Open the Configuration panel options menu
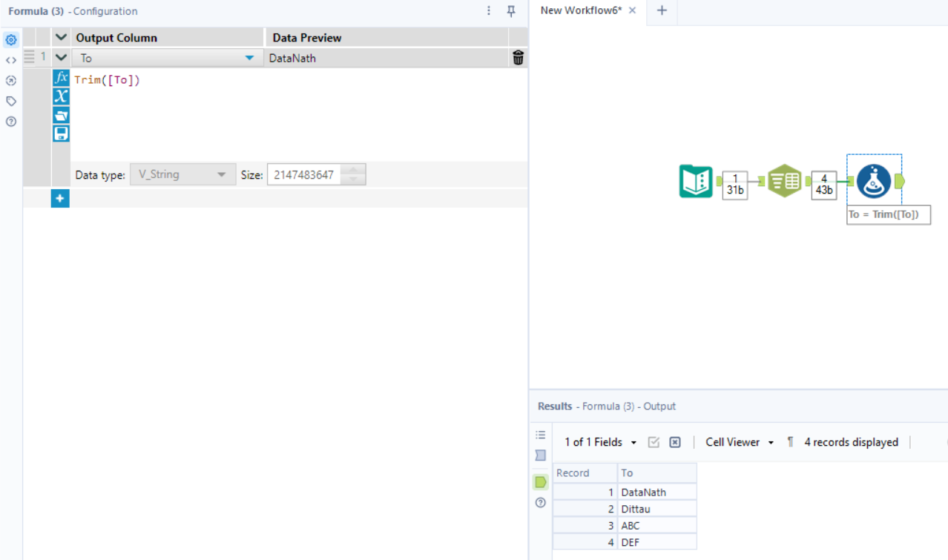Viewport: 948px width, 560px height. (488, 11)
